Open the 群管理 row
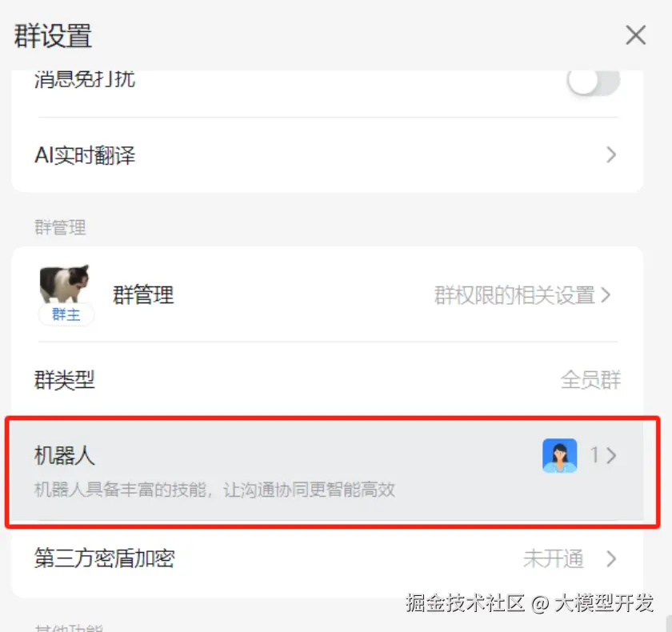The height and width of the screenshot is (632, 672). pos(327,294)
